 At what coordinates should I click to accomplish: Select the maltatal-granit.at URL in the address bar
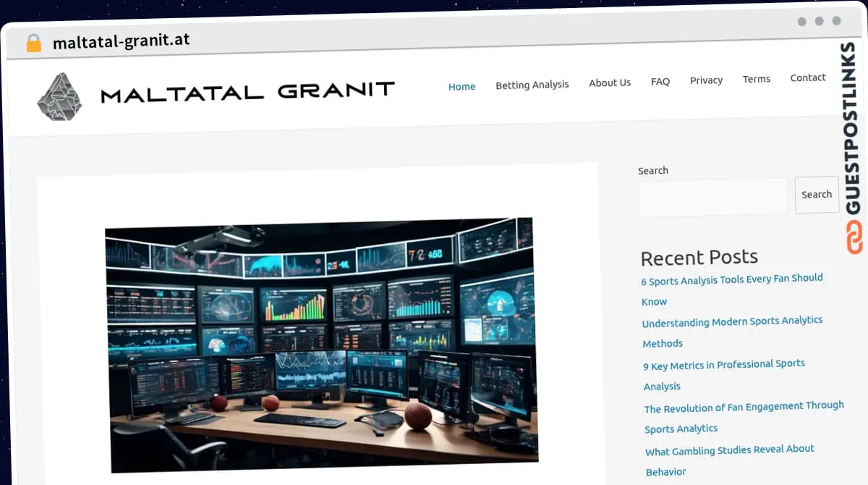tap(120, 41)
